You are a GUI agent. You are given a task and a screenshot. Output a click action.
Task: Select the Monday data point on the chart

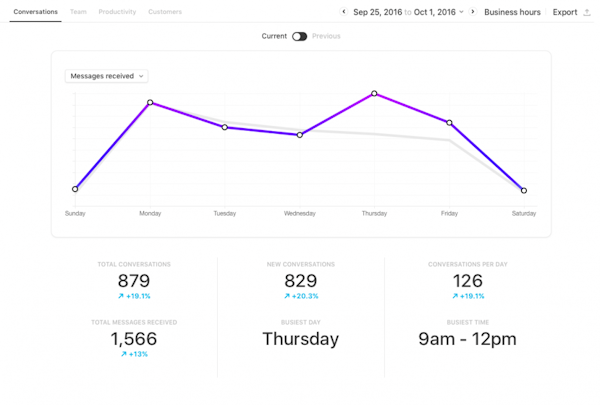click(x=150, y=102)
